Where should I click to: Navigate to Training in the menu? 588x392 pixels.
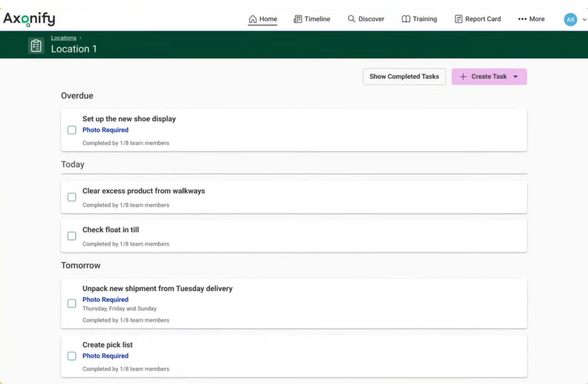[424, 19]
